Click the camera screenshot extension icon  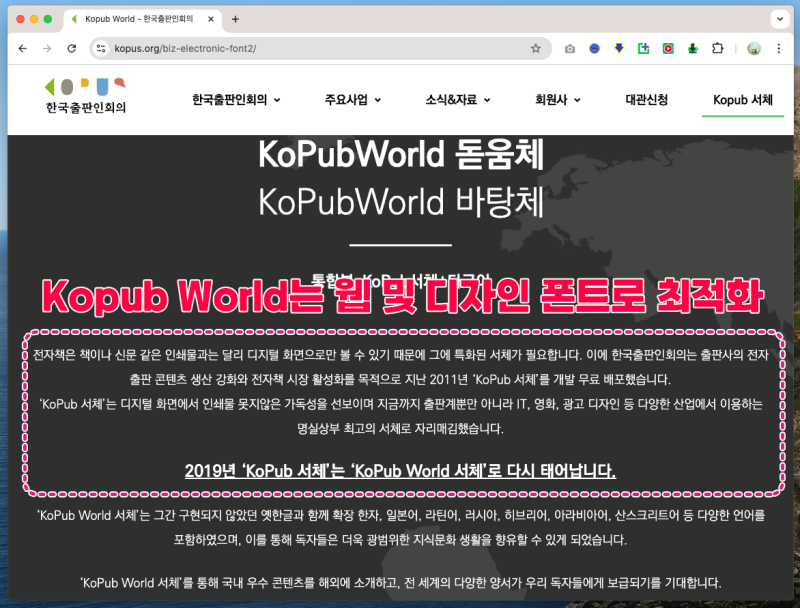569,49
